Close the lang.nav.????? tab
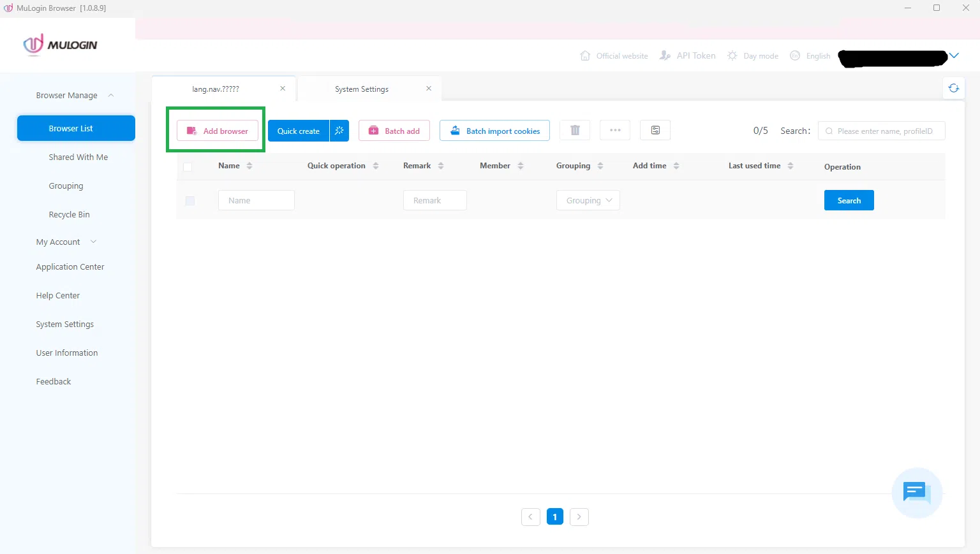 pos(283,89)
